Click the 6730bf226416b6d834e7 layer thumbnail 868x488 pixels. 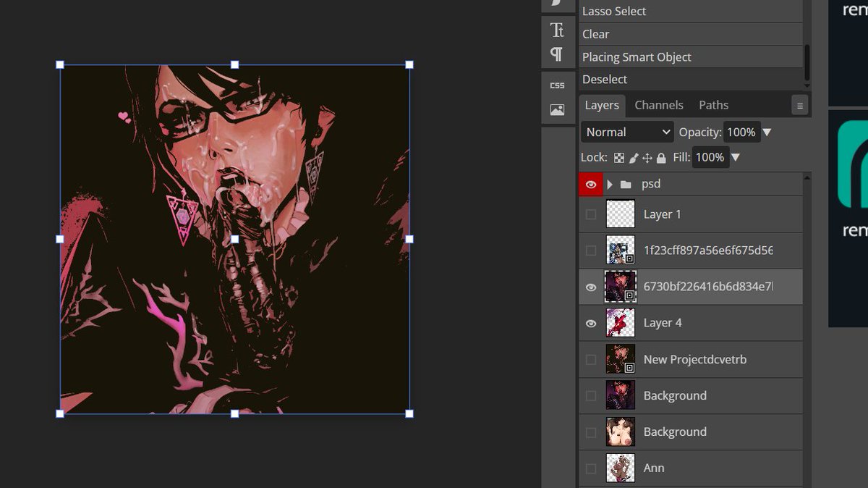pos(620,287)
